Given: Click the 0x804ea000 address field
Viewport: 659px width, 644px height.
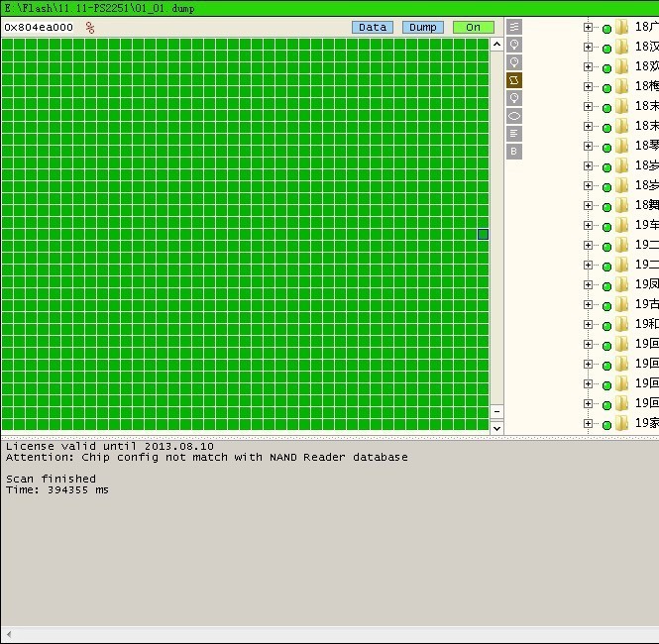Looking at the screenshot, I should 40,28.
